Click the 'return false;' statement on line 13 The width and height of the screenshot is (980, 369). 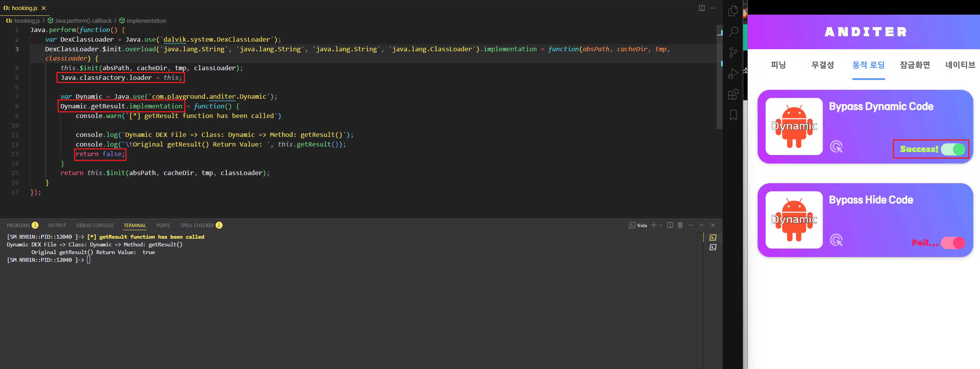click(x=100, y=154)
